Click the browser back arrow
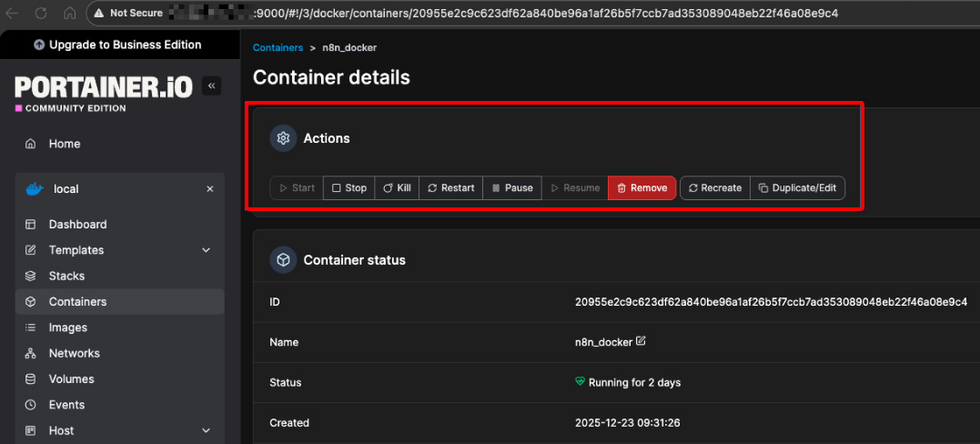This screenshot has width=980, height=444. pyautogui.click(x=12, y=13)
